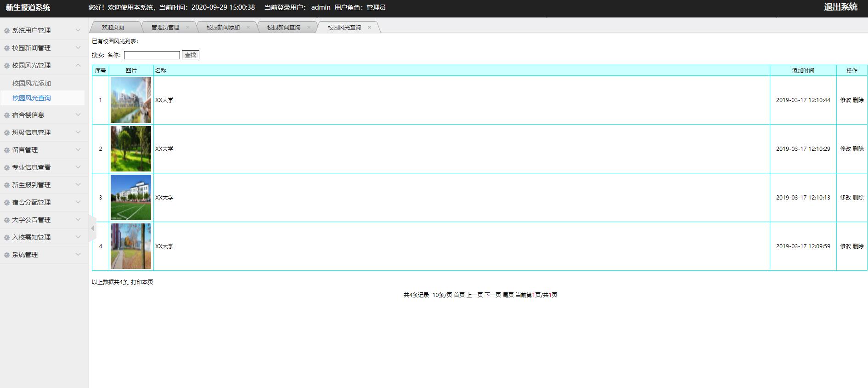
Task: Click the 2019-03-17 12:10:44 timestamp
Action: [803, 100]
